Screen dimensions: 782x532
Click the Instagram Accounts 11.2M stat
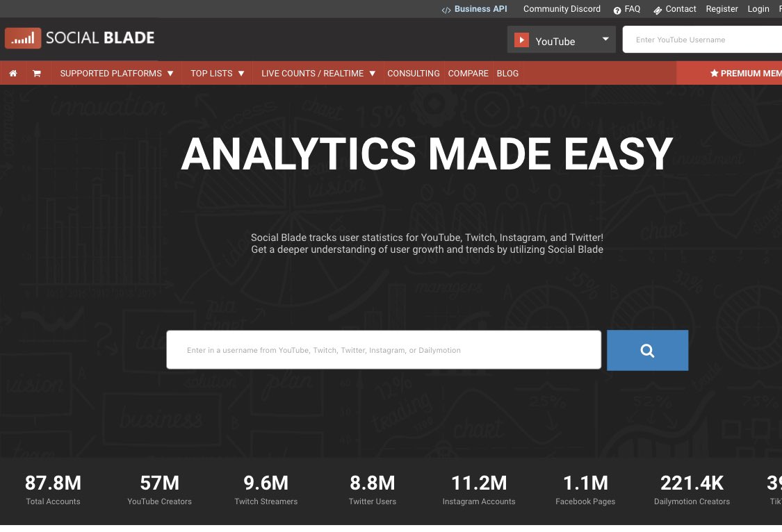click(x=479, y=490)
